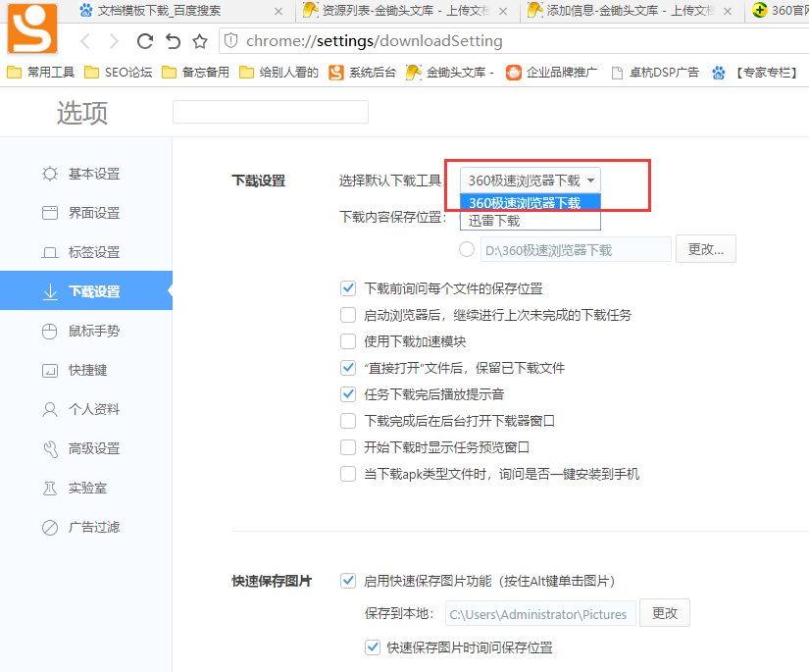
Task: Go to 基本设置 in the sidebar
Action: [93, 174]
